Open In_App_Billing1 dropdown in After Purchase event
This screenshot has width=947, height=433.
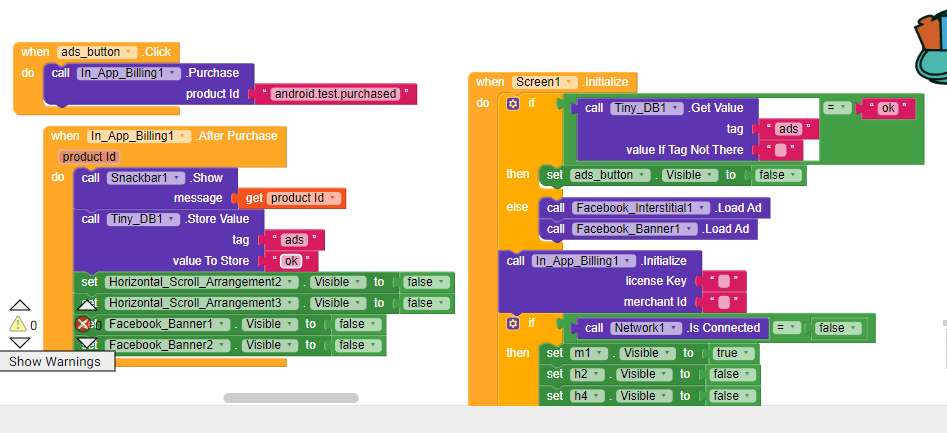139,136
